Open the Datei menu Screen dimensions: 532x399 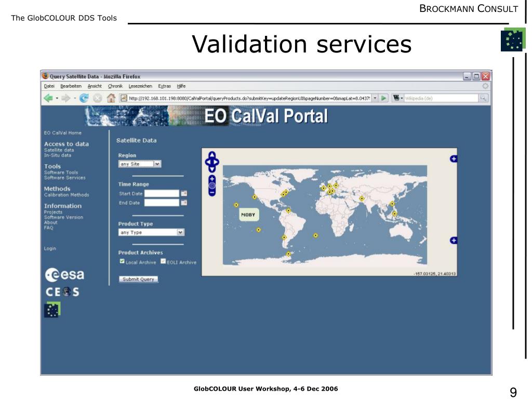coord(49,86)
